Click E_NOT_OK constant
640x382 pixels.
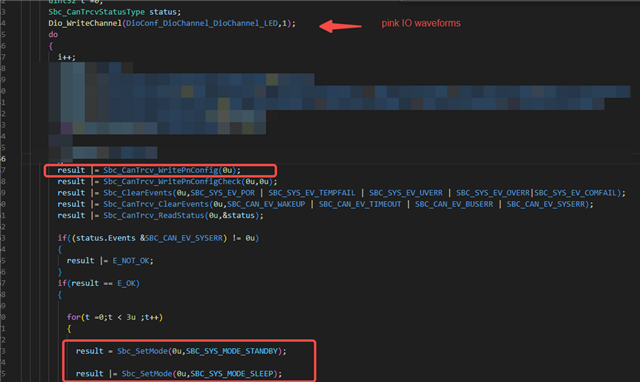[x=131, y=261]
